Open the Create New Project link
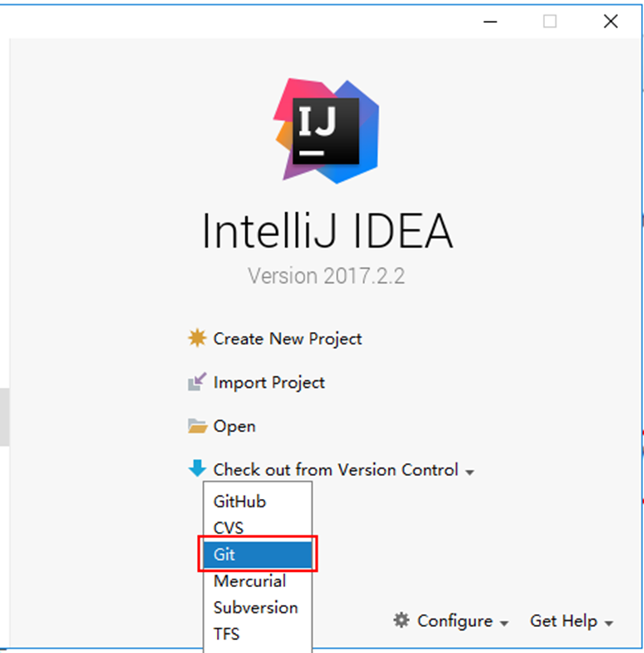 (287, 339)
